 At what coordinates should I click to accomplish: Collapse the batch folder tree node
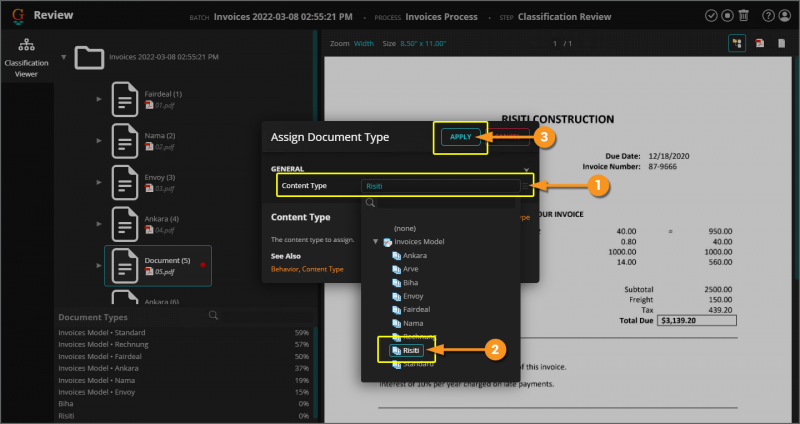[x=64, y=57]
